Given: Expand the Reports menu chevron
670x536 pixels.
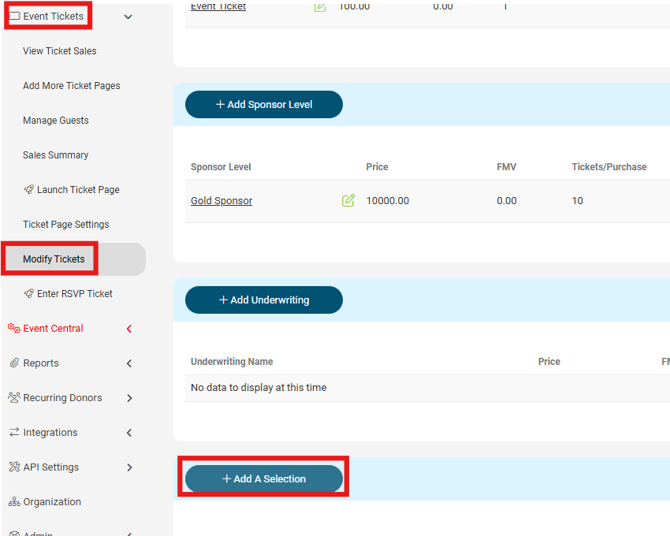Looking at the screenshot, I should point(129,364).
